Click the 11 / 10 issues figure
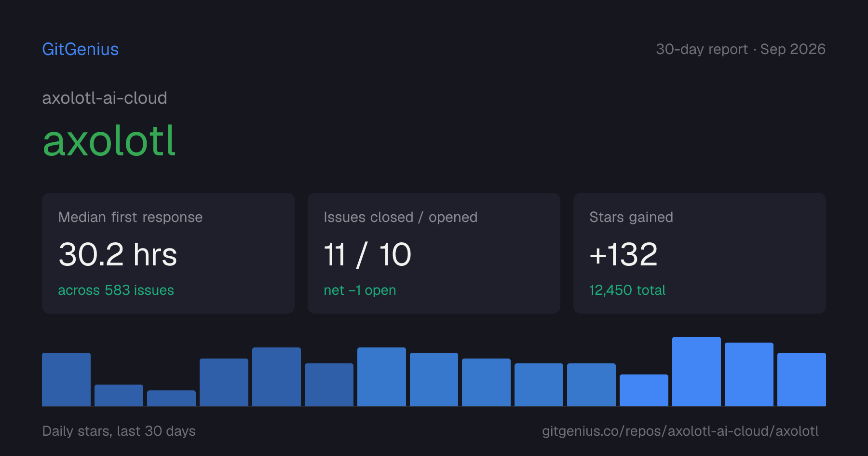 click(367, 254)
